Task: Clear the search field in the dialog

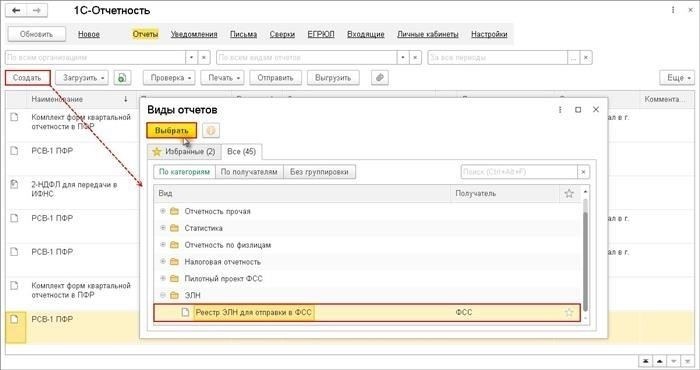Action: 583,172
